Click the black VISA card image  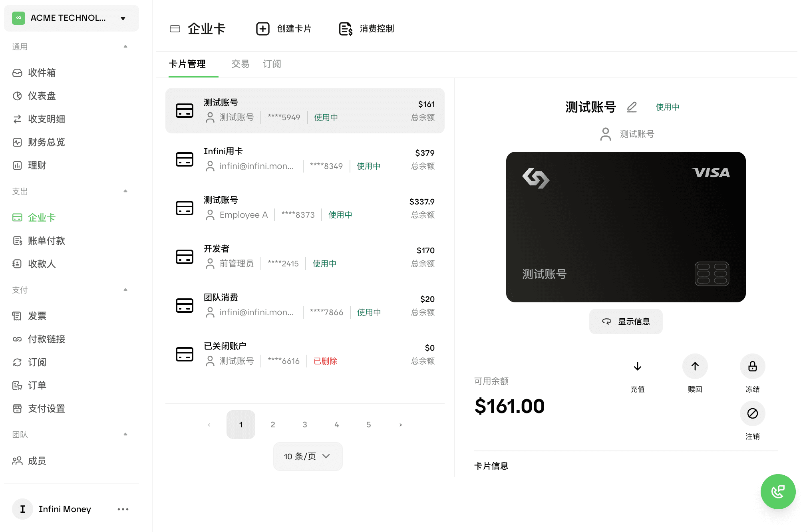(x=626, y=227)
